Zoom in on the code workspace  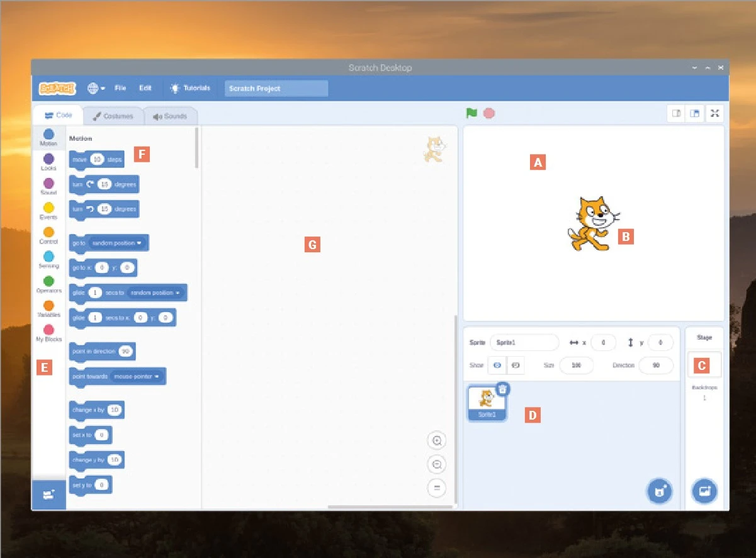(437, 440)
